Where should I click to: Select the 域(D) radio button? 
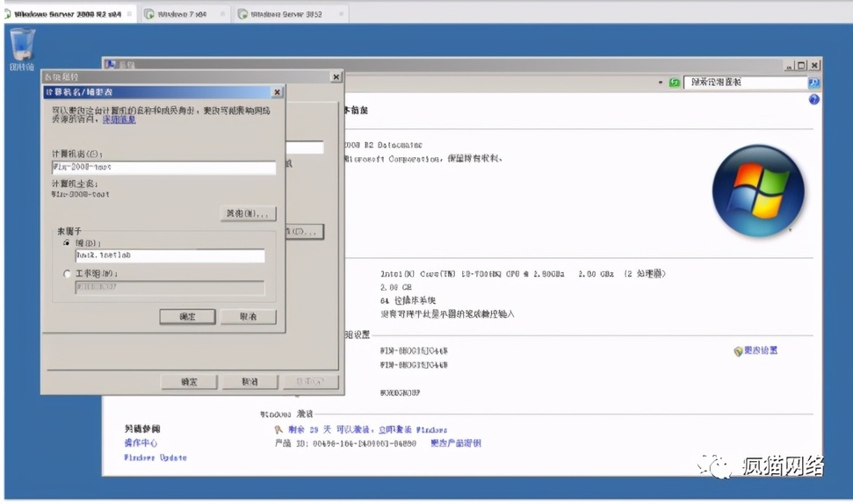67,243
